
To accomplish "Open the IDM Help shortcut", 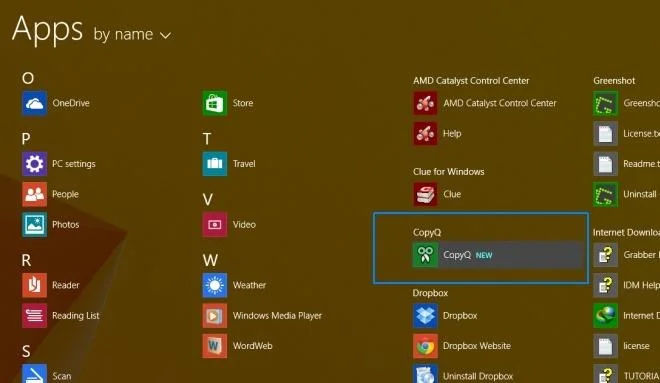I will pyautogui.click(x=626, y=285).
